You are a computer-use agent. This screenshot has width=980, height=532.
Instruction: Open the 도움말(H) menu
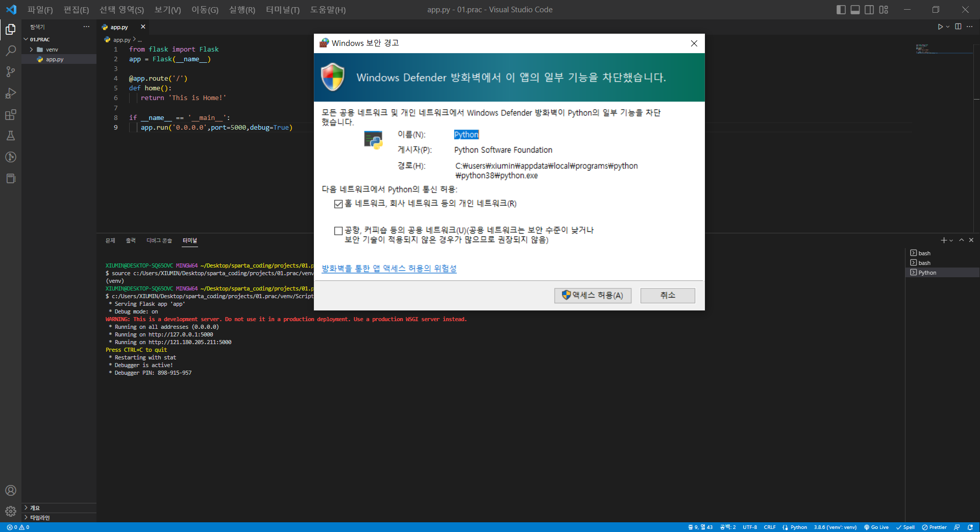coord(328,10)
